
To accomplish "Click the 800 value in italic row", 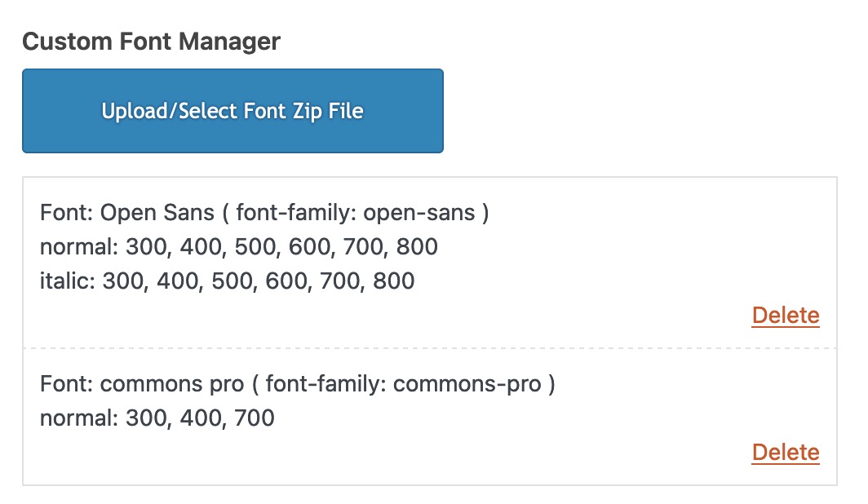I will pyautogui.click(x=393, y=281).
